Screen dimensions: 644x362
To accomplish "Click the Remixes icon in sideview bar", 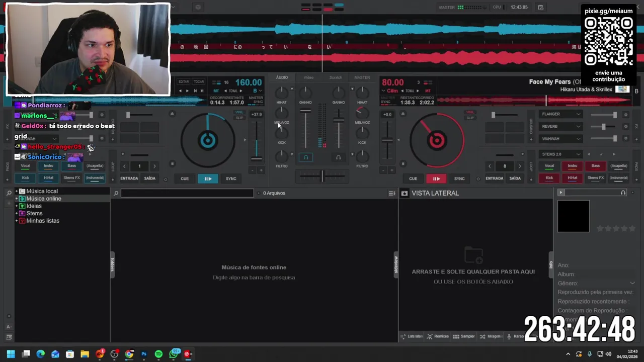I will point(430,336).
